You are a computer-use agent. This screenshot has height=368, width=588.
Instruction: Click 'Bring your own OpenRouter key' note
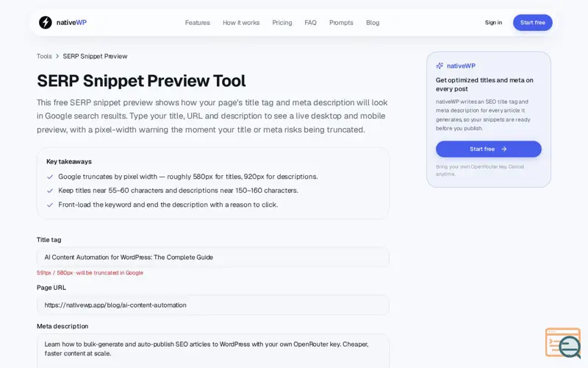pyautogui.click(x=480, y=170)
